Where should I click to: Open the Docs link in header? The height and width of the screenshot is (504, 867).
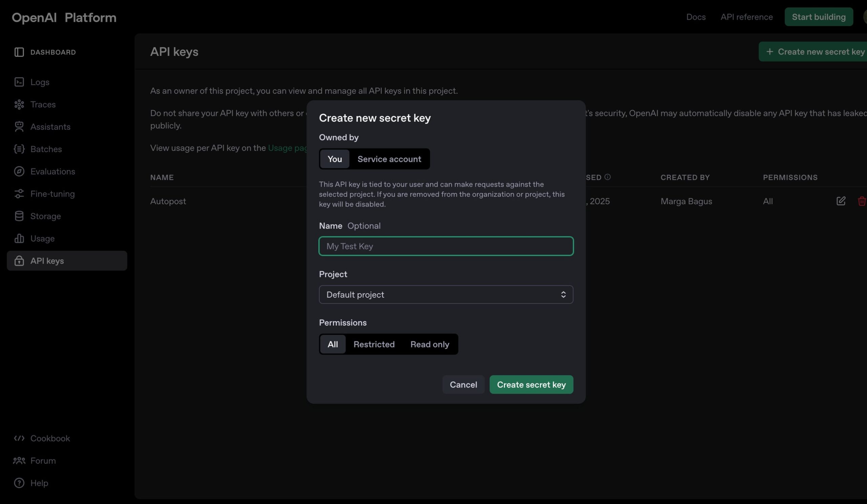695,17
